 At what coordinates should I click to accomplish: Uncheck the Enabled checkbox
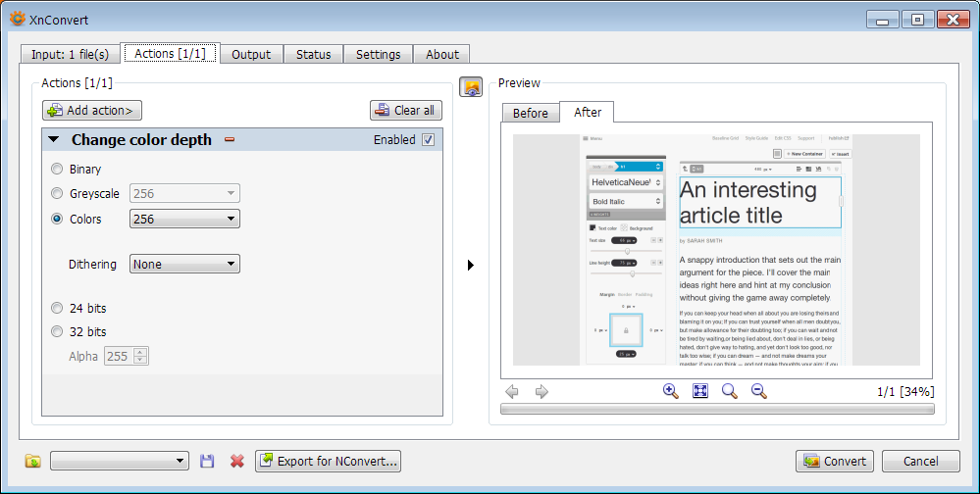tap(428, 140)
